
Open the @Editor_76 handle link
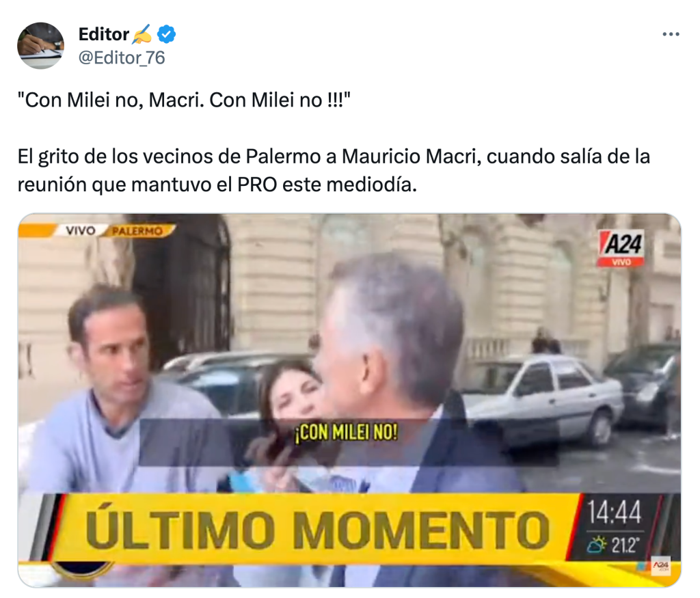(122, 57)
